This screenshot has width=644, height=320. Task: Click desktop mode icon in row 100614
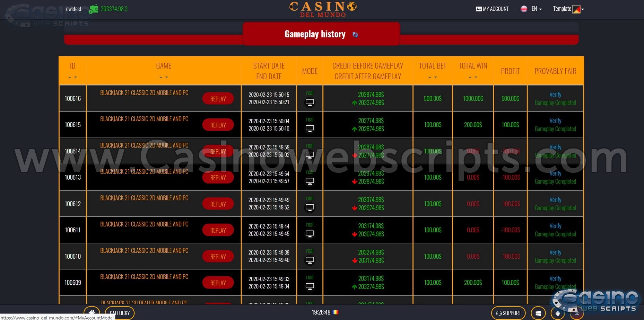(310, 155)
